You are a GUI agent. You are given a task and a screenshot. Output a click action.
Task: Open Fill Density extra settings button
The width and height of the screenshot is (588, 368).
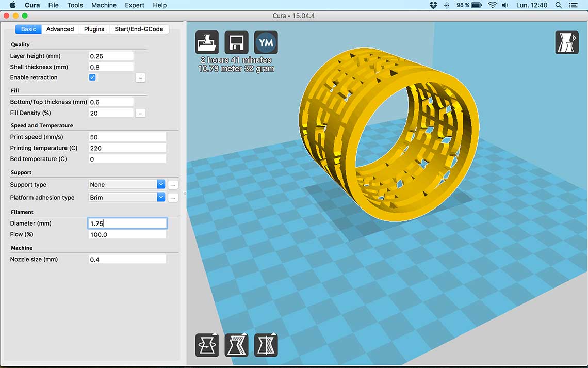click(140, 113)
